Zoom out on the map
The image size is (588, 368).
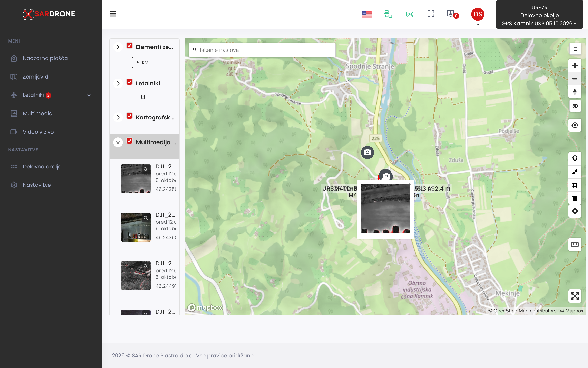coord(575,79)
